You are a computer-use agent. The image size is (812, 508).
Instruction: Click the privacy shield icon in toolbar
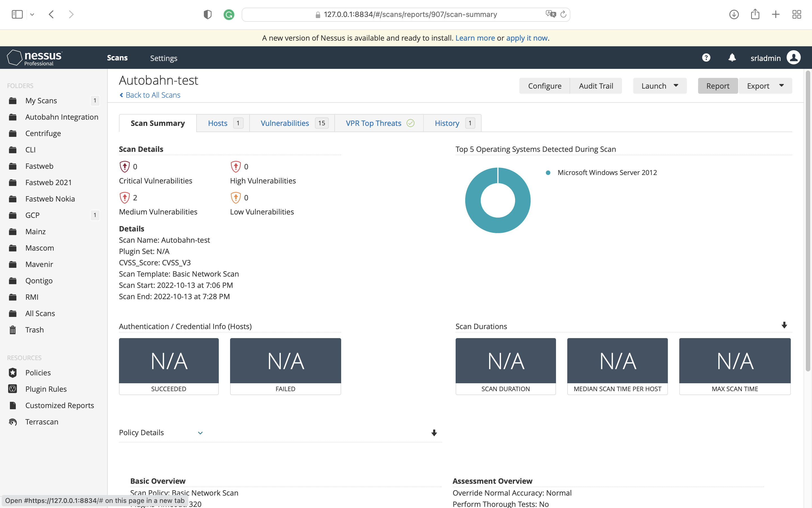point(208,14)
